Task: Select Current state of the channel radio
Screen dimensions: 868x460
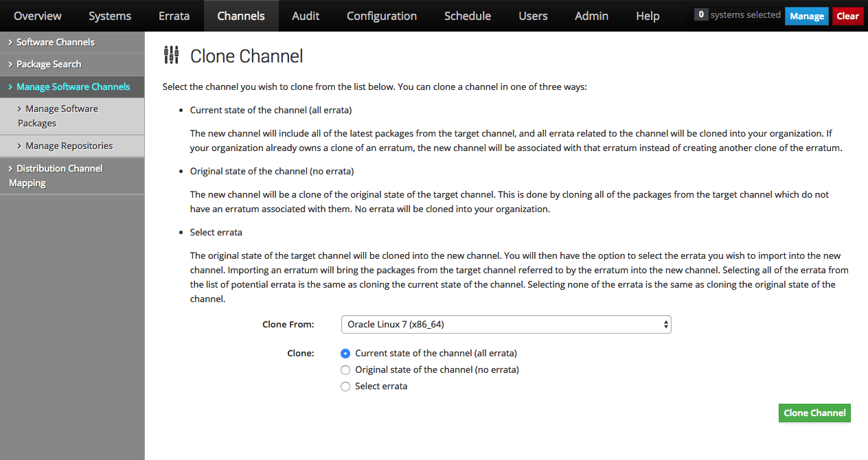Action: click(345, 354)
